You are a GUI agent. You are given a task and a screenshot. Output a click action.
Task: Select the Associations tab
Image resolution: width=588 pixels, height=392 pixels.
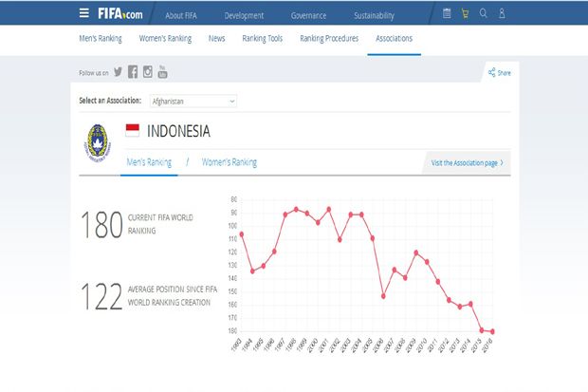coord(395,38)
